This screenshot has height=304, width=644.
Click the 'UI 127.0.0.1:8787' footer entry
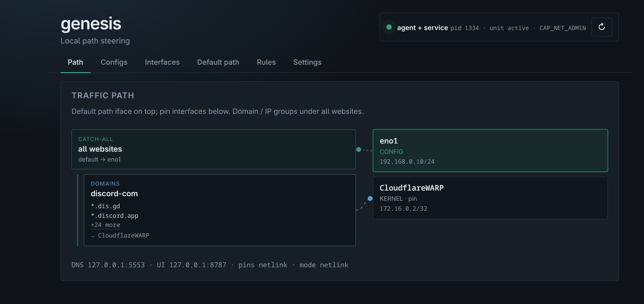(x=191, y=265)
